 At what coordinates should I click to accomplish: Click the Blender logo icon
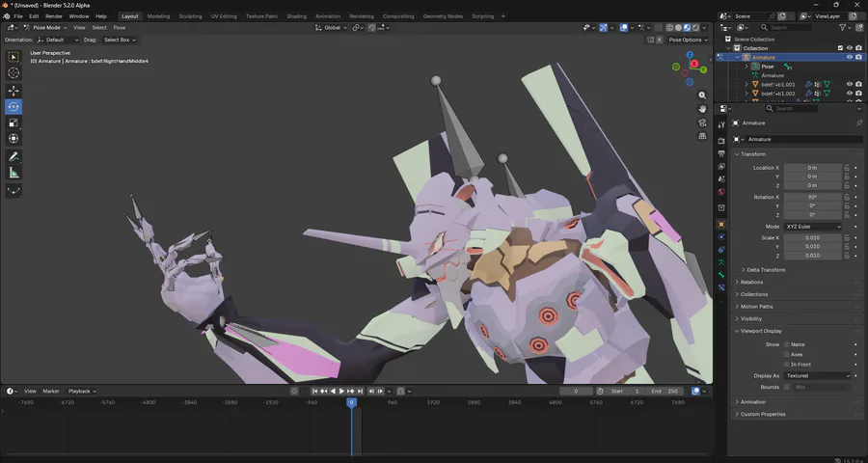point(7,16)
